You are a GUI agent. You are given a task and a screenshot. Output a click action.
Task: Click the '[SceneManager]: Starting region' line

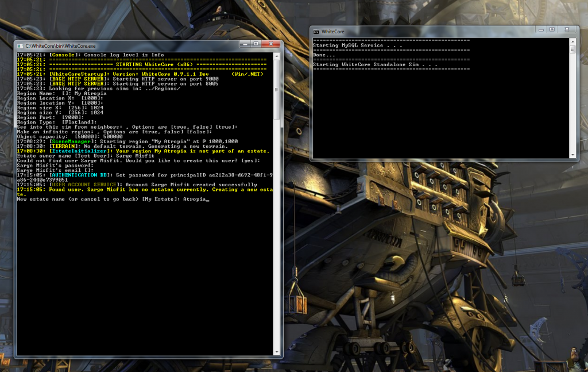tap(127, 141)
